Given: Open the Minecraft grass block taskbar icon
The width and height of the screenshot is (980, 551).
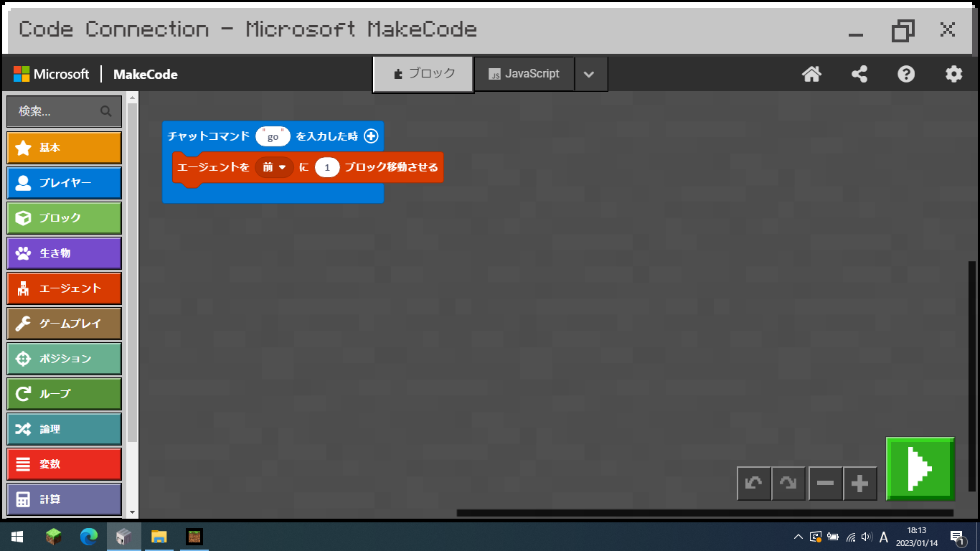Looking at the screenshot, I should 54,537.
